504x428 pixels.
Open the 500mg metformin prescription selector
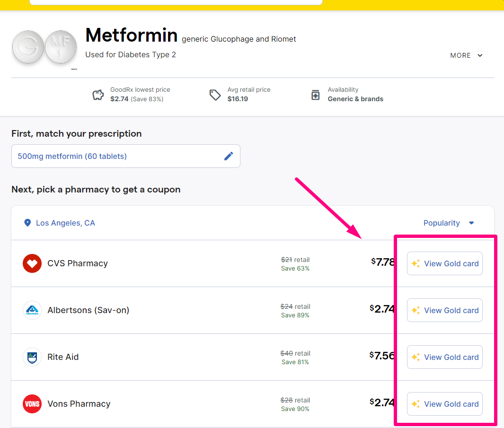118,156
